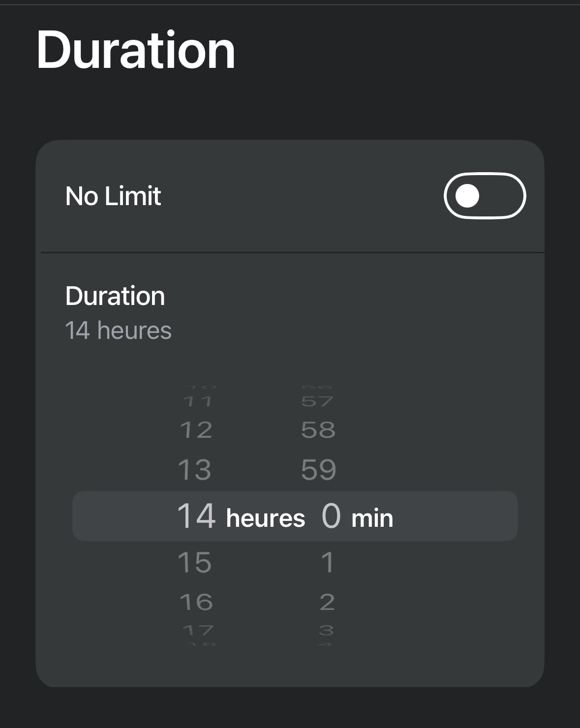Viewport: 580px width, 728px height.
Task: Select 12 in the hours wheel
Action: click(196, 430)
